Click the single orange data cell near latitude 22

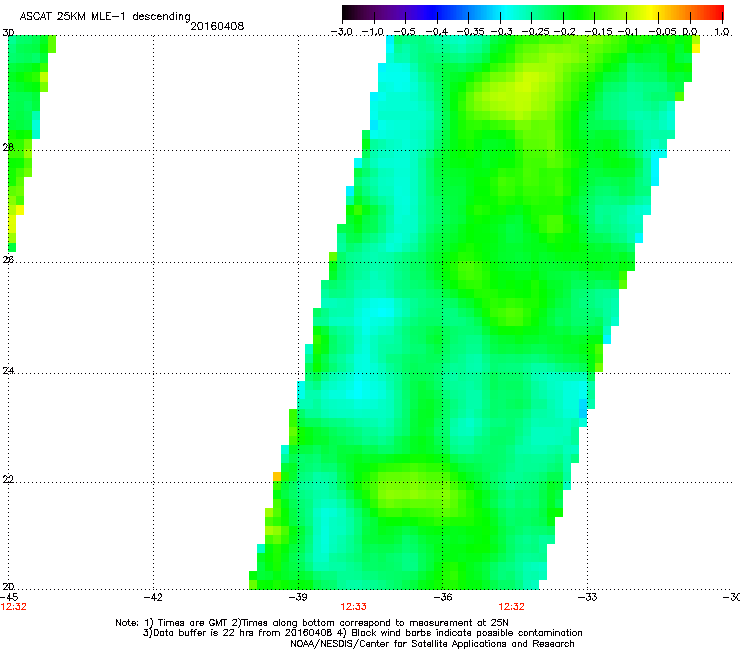[x=277, y=477]
